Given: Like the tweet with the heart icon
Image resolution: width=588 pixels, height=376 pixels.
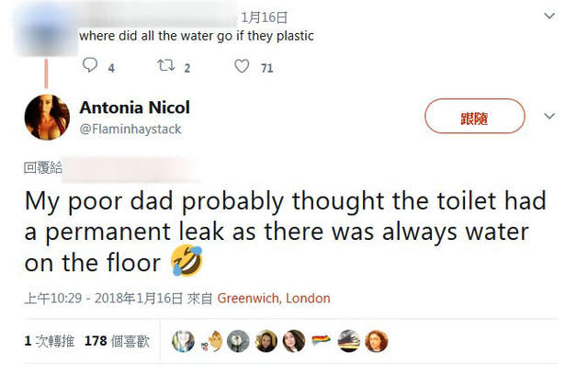Looking at the screenshot, I should click(x=241, y=66).
